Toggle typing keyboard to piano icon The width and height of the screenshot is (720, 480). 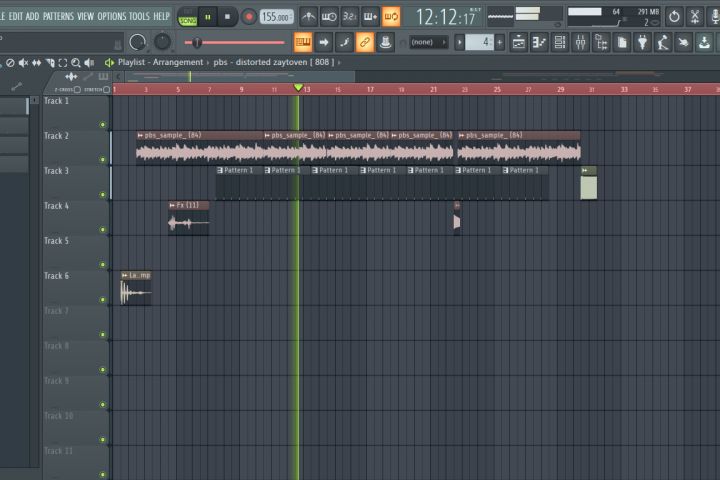(x=303, y=42)
